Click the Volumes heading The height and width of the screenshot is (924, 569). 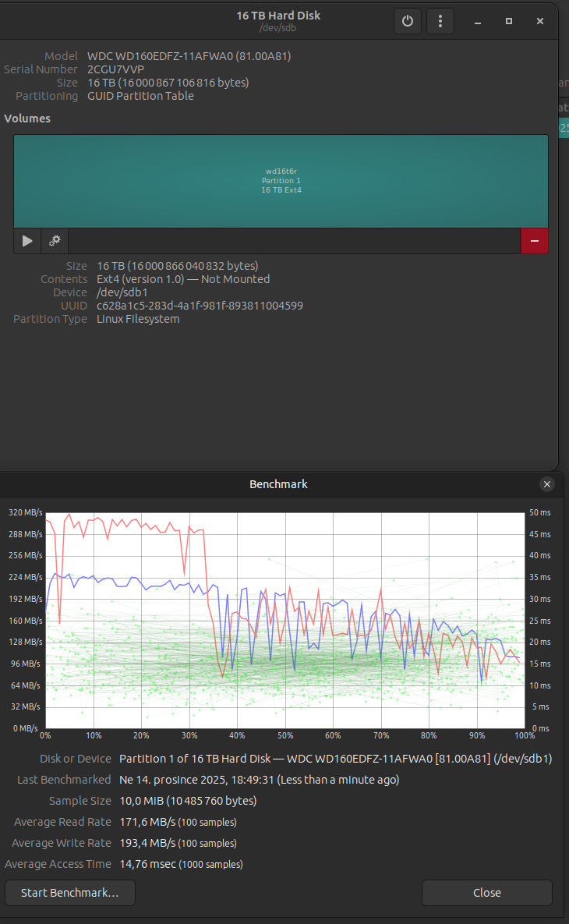point(27,119)
